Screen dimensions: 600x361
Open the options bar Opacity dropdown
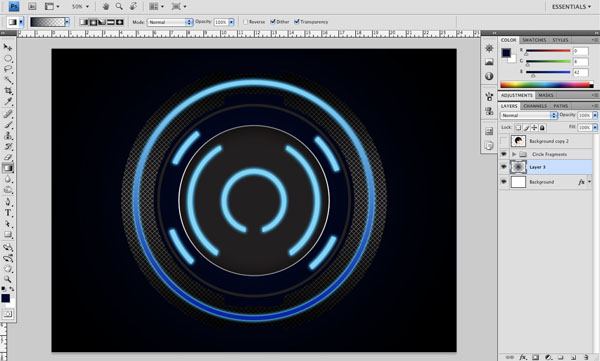(x=231, y=22)
